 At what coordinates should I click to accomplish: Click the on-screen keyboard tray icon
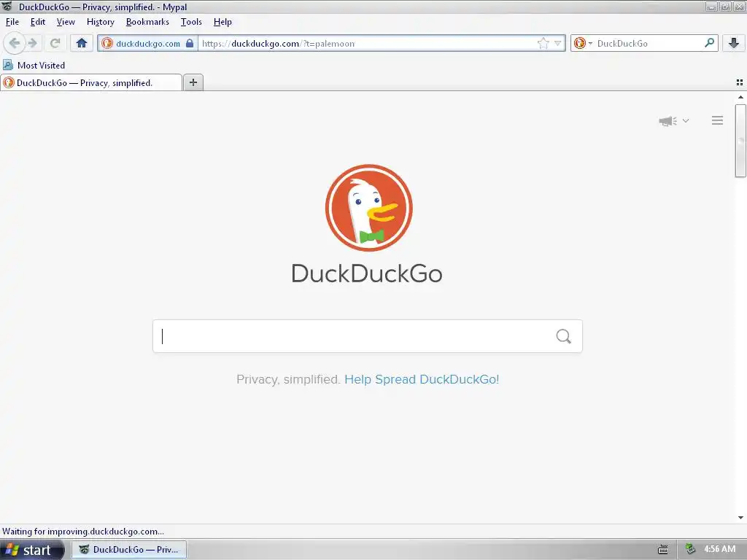(x=662, y=550)
